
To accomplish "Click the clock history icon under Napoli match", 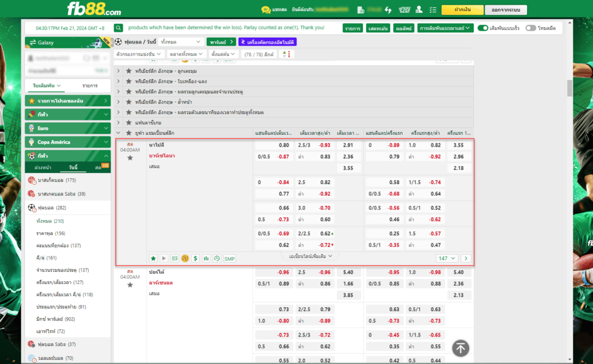I will 217,259.
